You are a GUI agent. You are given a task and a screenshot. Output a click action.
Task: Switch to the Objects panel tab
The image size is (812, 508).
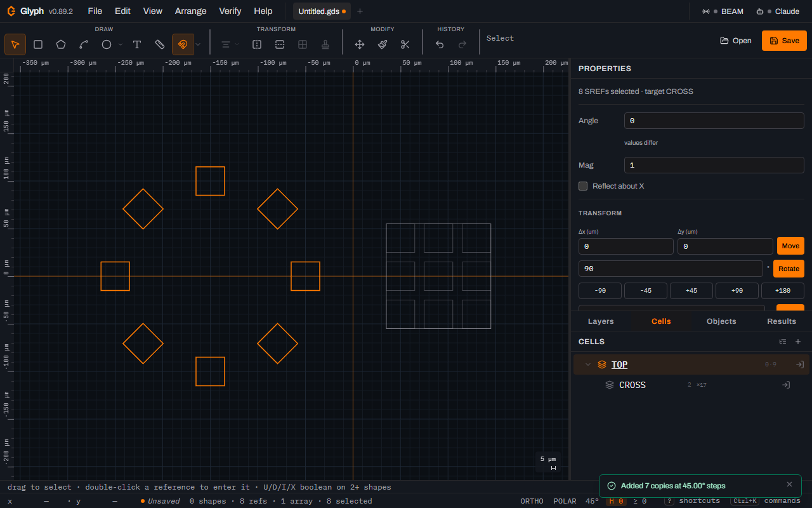coord(721,321)
